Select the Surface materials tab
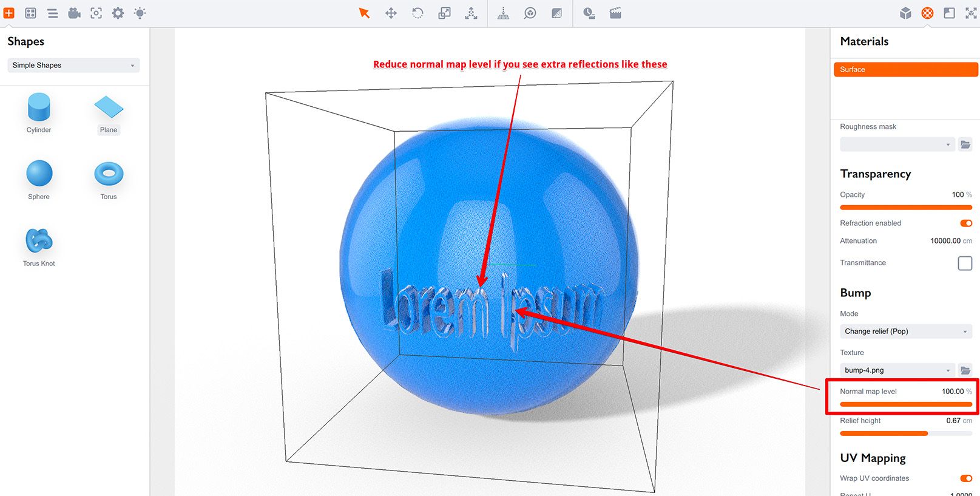980x496 pixels. pyautogui.click(x=905, y=70)
